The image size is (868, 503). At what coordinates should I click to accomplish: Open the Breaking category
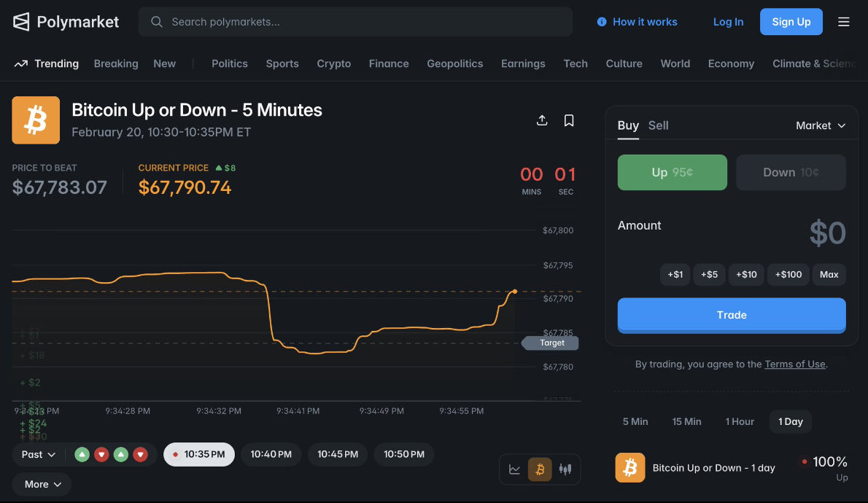click(116, 63)
